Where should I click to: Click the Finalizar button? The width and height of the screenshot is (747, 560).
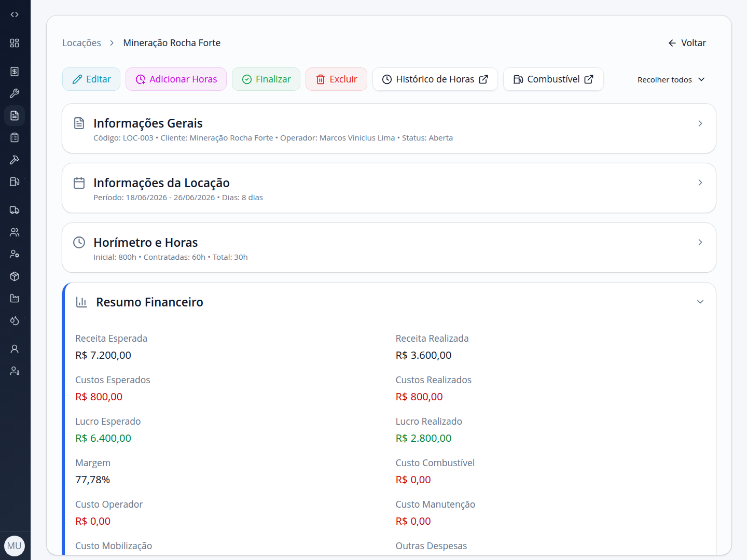pyautogui.click(x=266, y=79)
